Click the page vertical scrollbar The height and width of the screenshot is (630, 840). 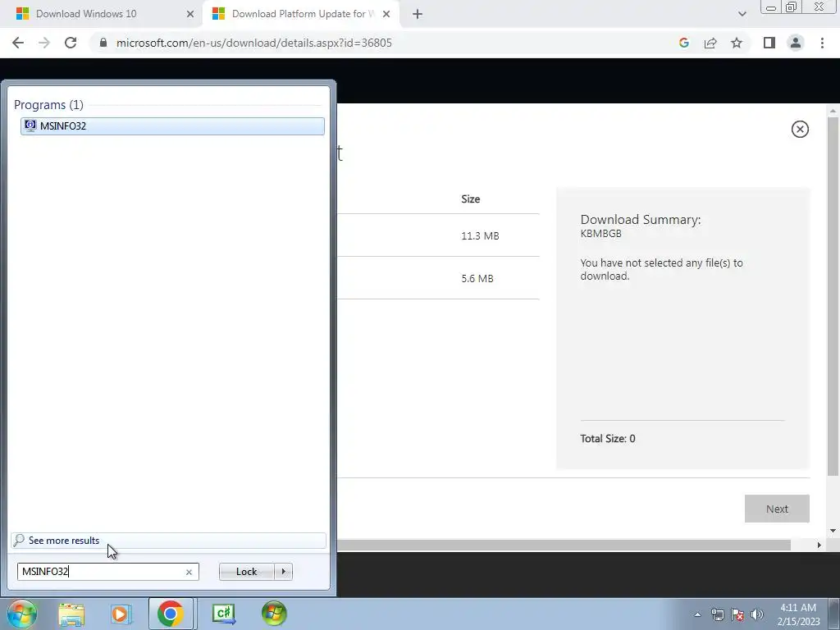[833, 295]
